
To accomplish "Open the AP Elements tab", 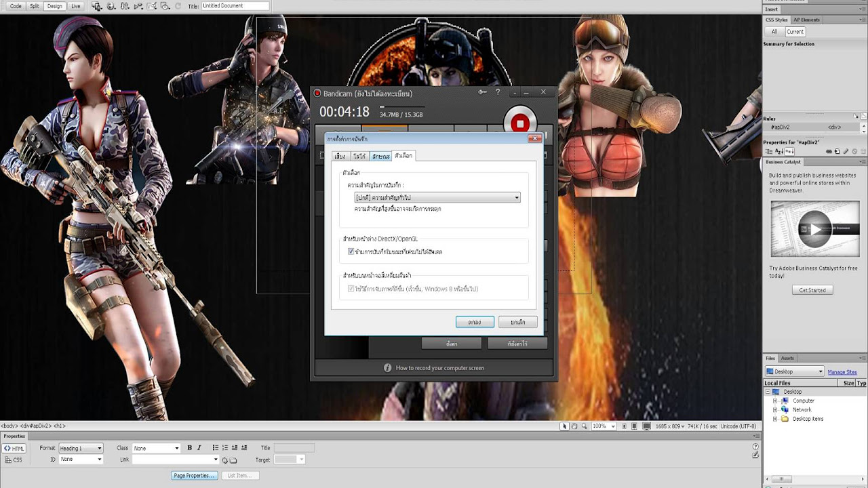I will point(806,20).
